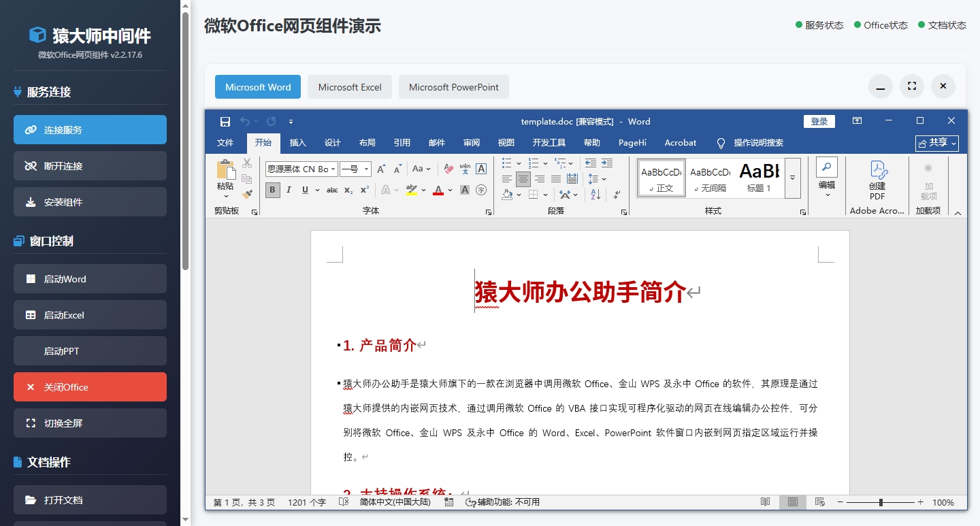The height and width of the screenshot is (526, 980).
Task: Open the Create PDF Acrobat tool
Action: pos(877,179)
